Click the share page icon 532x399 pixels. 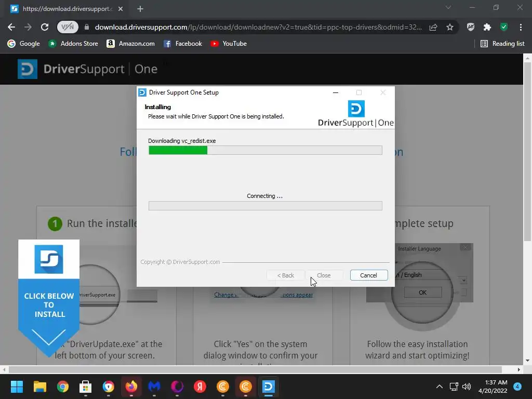433,27
